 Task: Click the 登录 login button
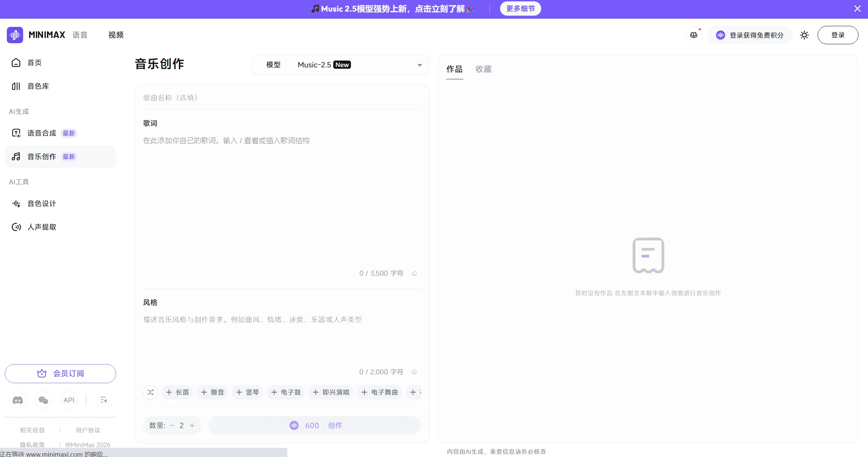(838, 35)
